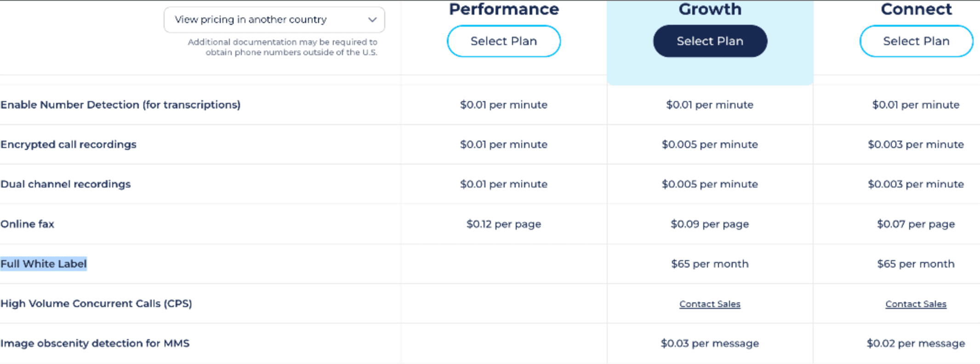Click the 'Dual channel recordings' row label
Screen dimensions: 980x364
click(x=66, y=184)
